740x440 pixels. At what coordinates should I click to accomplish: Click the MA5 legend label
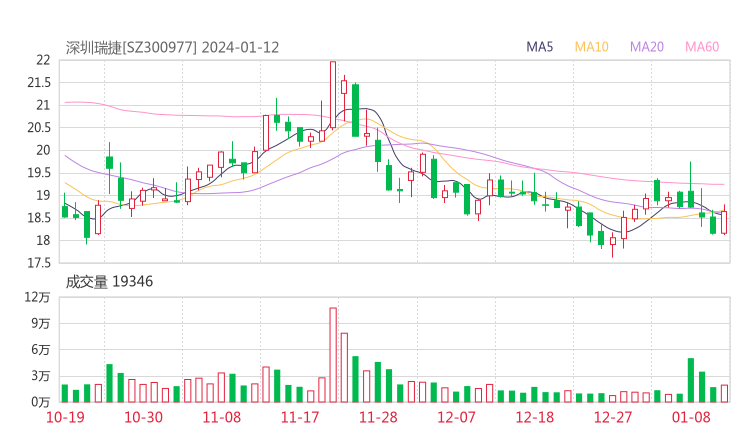[539, 47]
